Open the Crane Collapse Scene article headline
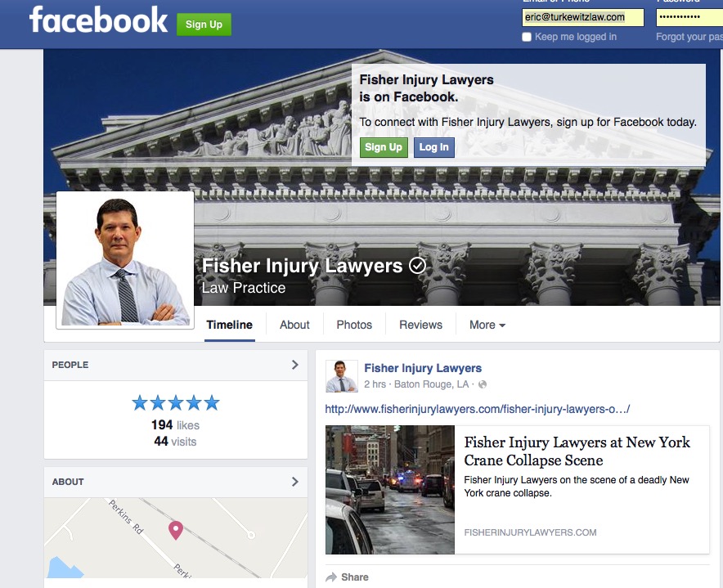Viewport: 723px width, 588px height. (x=577, y=451)
